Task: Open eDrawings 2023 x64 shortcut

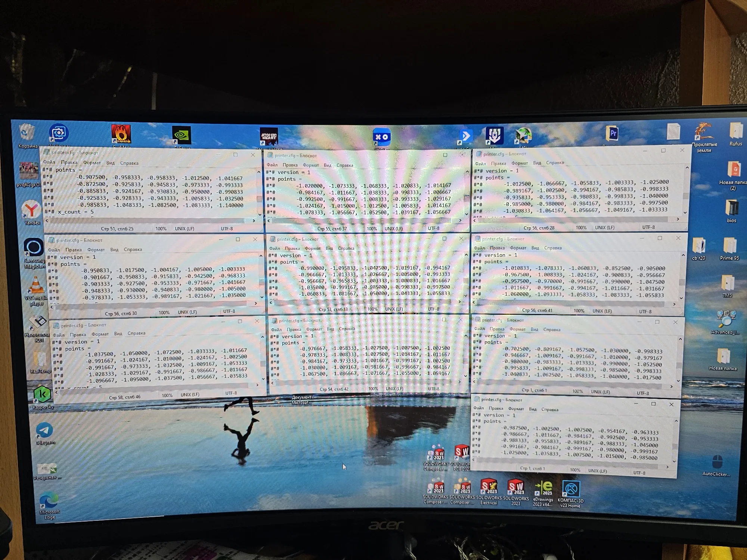Action: pos(543,488)
